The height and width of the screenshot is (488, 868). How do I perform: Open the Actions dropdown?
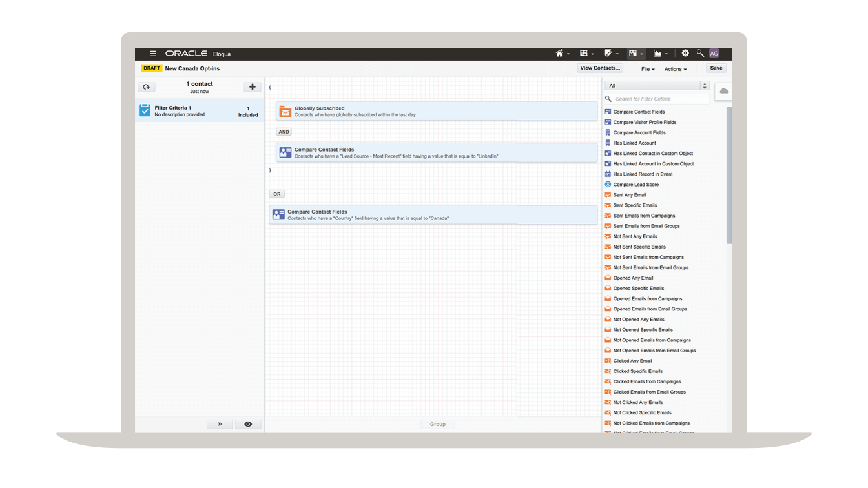[x=677, y=68]
